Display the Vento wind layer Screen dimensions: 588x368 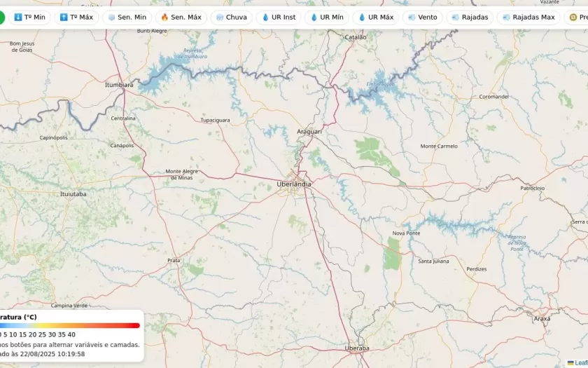coord(422,18)
